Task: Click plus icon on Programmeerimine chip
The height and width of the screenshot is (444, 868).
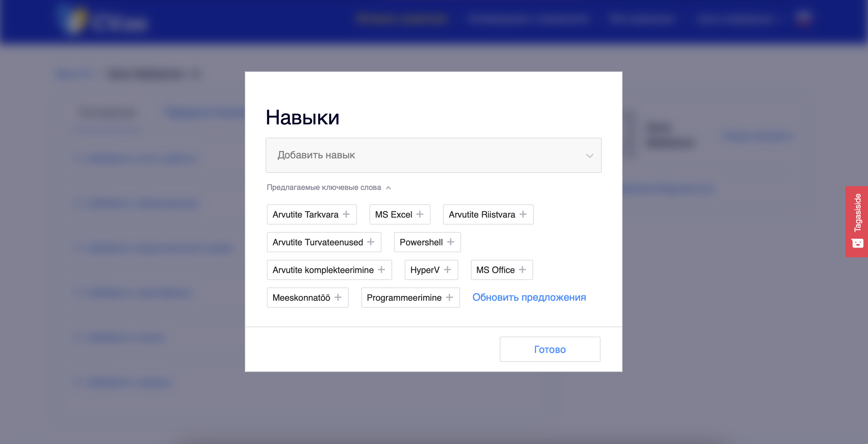Action: [x=449, y=297]
